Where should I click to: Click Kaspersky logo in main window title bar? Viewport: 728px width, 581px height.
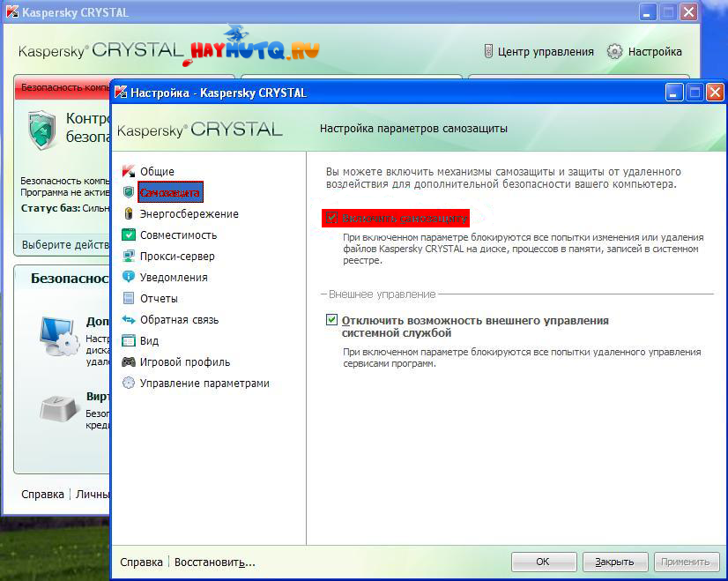tap(12, 12)
